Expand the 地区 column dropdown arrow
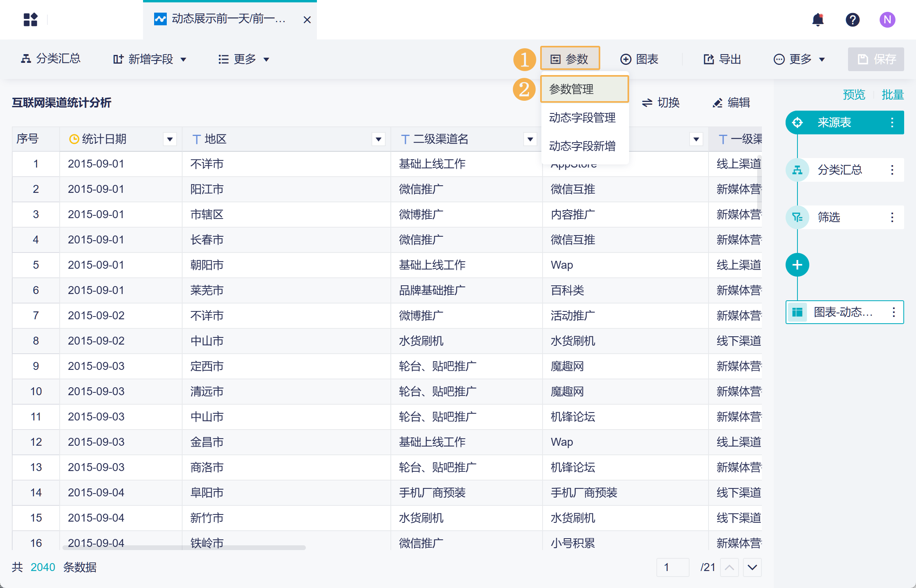The width and height of the screenshot is (916, 588). (378, 139)
